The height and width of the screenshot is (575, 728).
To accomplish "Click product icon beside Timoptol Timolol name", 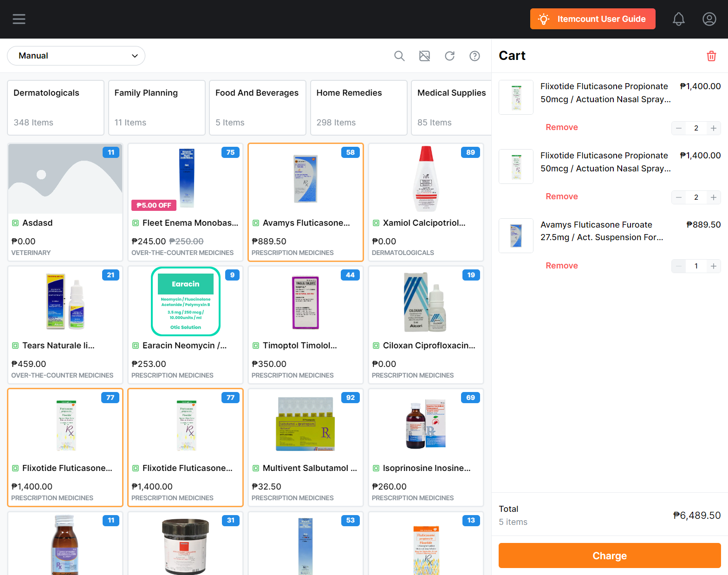I will [256, 346].
